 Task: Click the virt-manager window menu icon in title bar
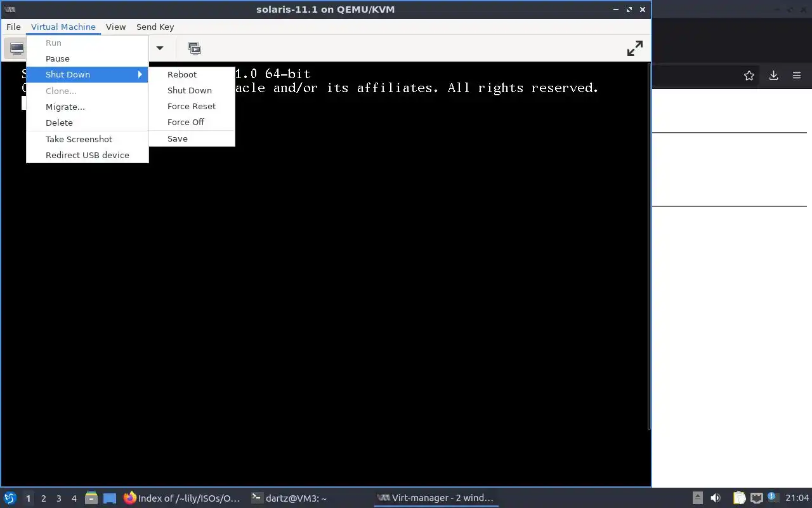10,9
